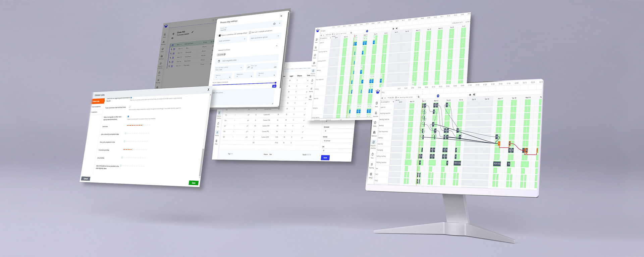Viewport: 644px width, 257px height.
Task: Toggle Allow moving jobs to other workstations checkbox
Action: coord(128,117)
